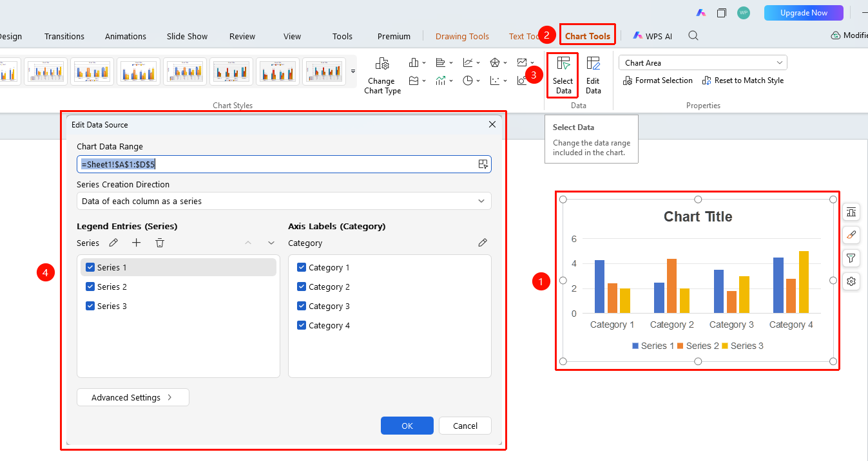The width and height of the screenshot is (868, 461).
Task: Click the Upgrade Now button
Action: pos(804,13)
